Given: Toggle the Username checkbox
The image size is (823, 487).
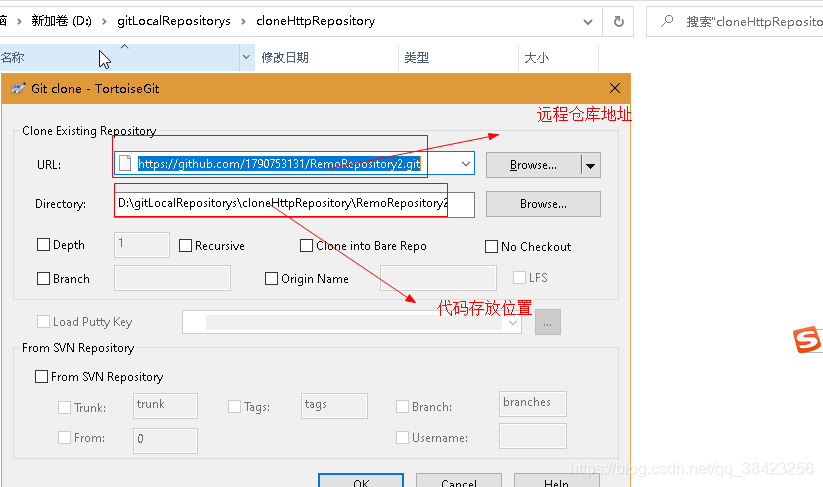Looking at the screenshot, I should tap(403, 438).
